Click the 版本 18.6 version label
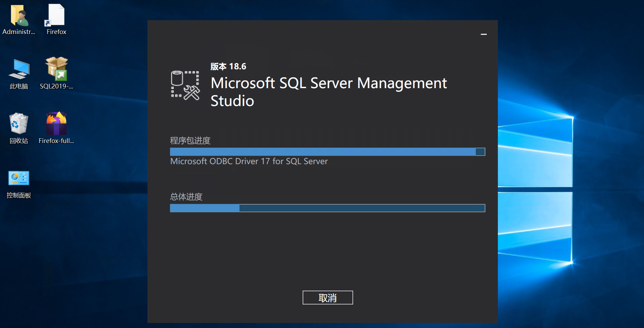The height and width of the screenshot is (328, 644). (x=228, y=67)
